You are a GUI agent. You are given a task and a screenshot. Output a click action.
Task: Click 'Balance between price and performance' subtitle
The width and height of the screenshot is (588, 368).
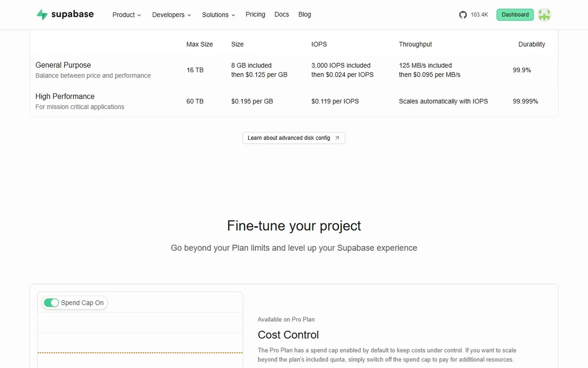[x=93, y=76]
